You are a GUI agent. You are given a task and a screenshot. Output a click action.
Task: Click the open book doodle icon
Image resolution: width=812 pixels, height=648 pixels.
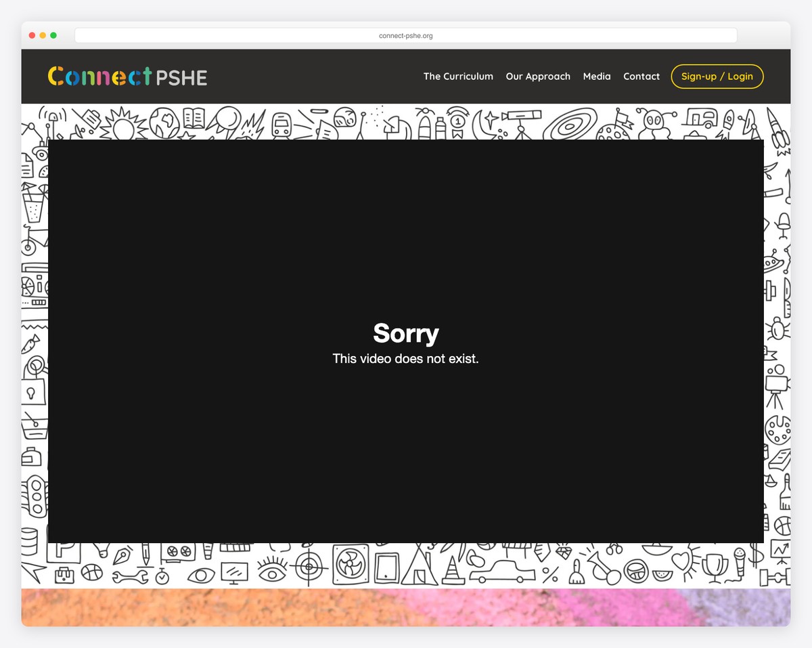click(194, 118)
